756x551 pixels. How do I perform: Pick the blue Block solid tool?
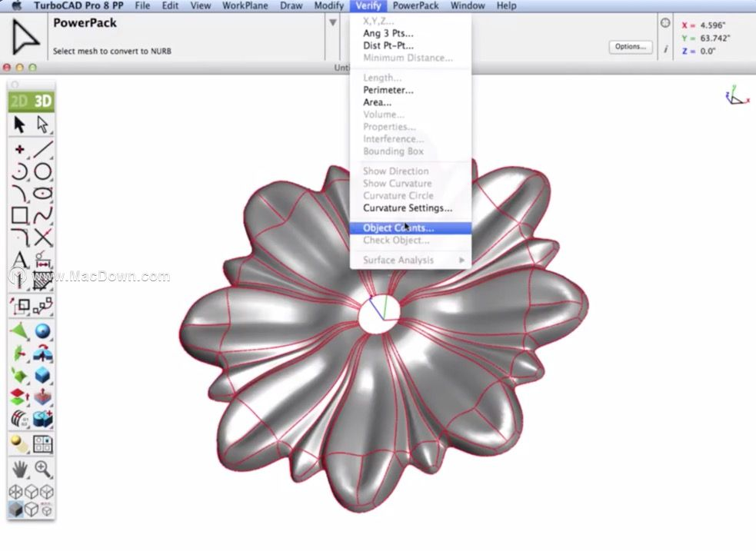(42, 375)
